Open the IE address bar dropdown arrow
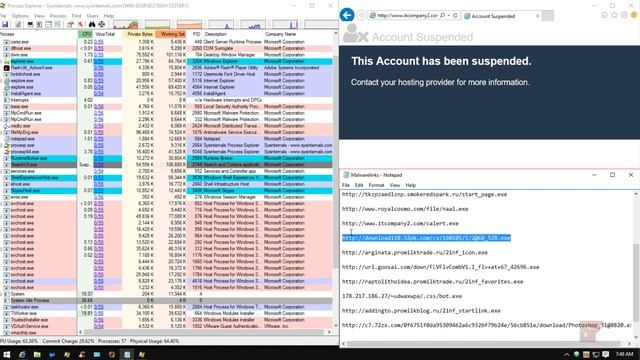Viewport: 640px width, 360px height. [x=449, y=16]
